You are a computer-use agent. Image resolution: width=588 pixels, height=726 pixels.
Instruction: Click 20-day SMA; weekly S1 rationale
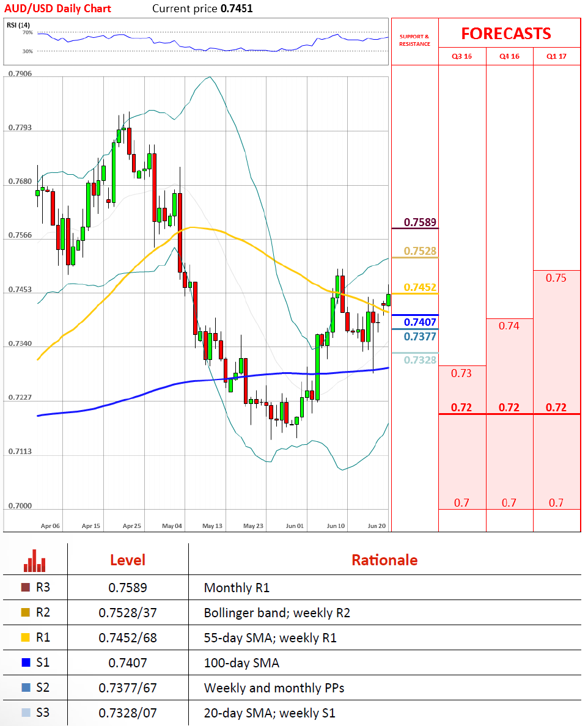pos(270,713)
